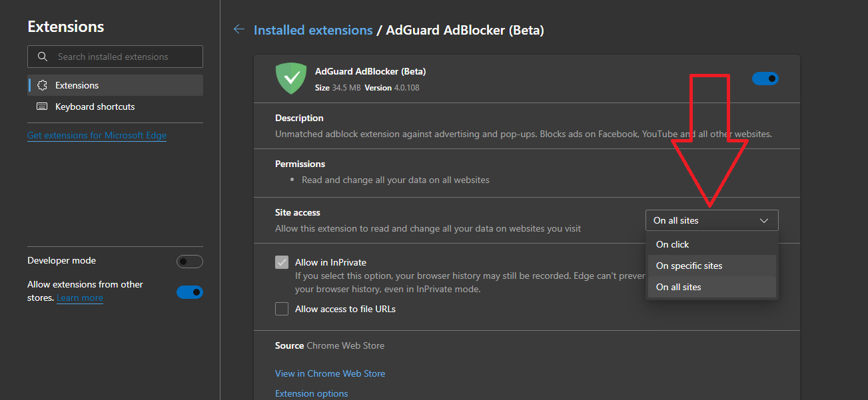
Task: Open View in Chrome Web Store
Action: [330, 373]
